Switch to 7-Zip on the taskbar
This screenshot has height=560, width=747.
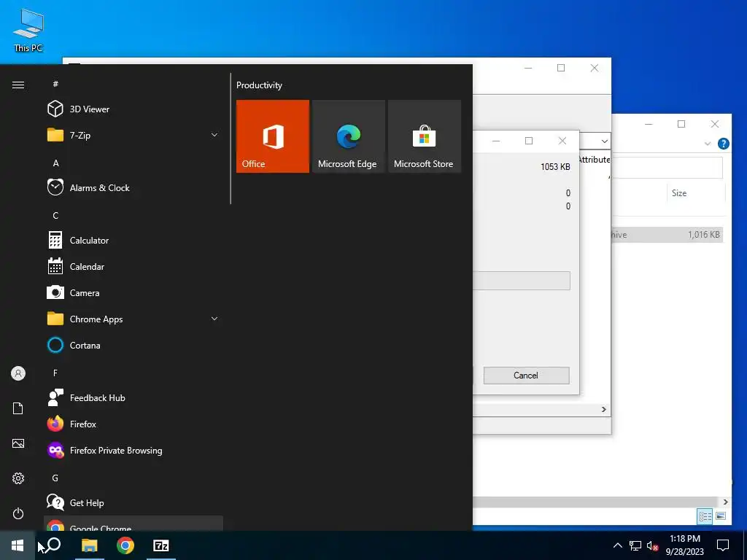tap(161, 545)
